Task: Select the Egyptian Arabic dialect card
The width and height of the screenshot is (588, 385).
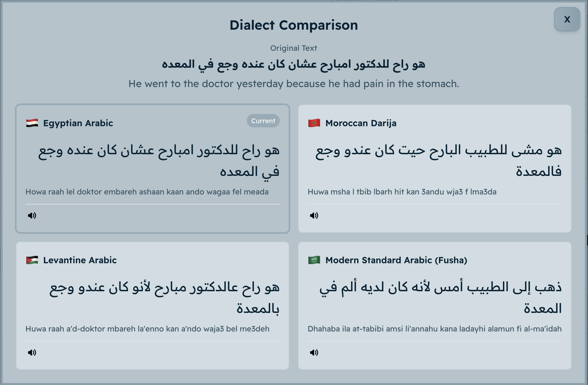Action: pos(152,166)
